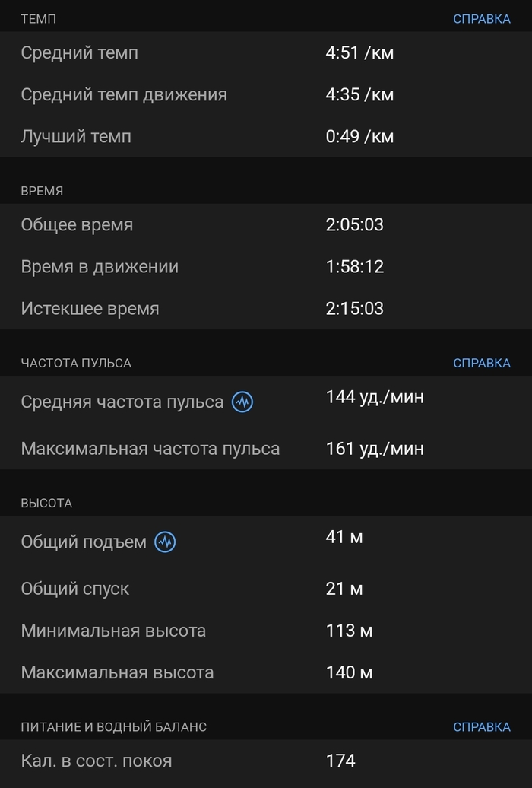Select the Общий спуск row
Screen dimensions: 532x788
point(266,589)
